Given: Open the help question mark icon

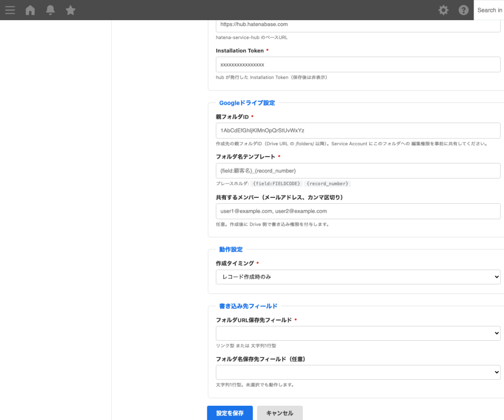Looking at the screenshot, I should point(463,10).
